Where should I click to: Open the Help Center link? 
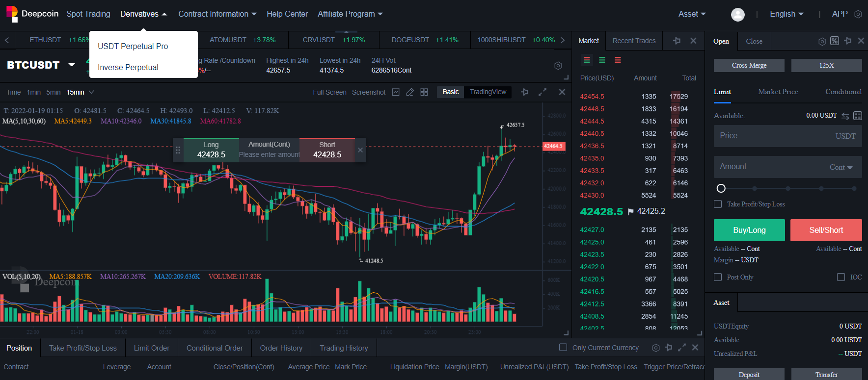(287, 14)
